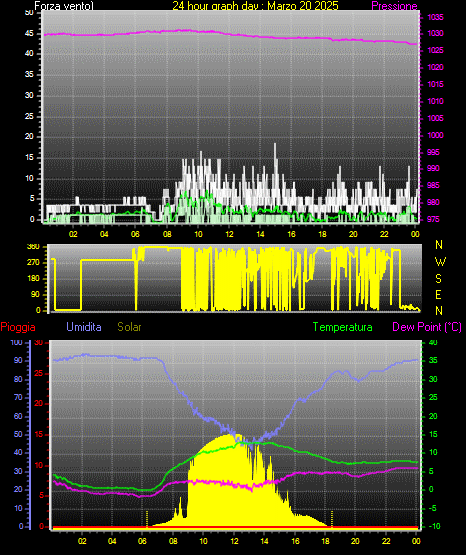
Task: Click the 45 wind speed axis value
Action: 29,34
